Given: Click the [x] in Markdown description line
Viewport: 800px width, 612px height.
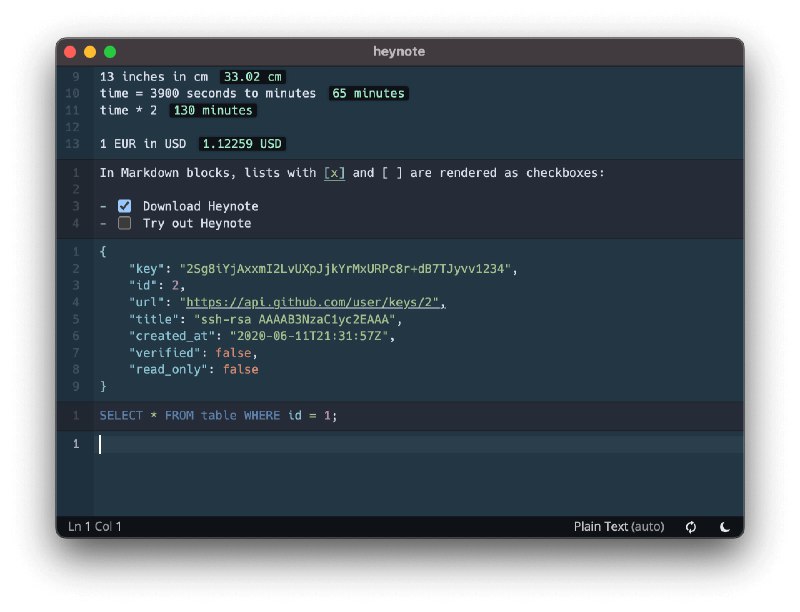Looking at the screenshot, I should [335, 173].
